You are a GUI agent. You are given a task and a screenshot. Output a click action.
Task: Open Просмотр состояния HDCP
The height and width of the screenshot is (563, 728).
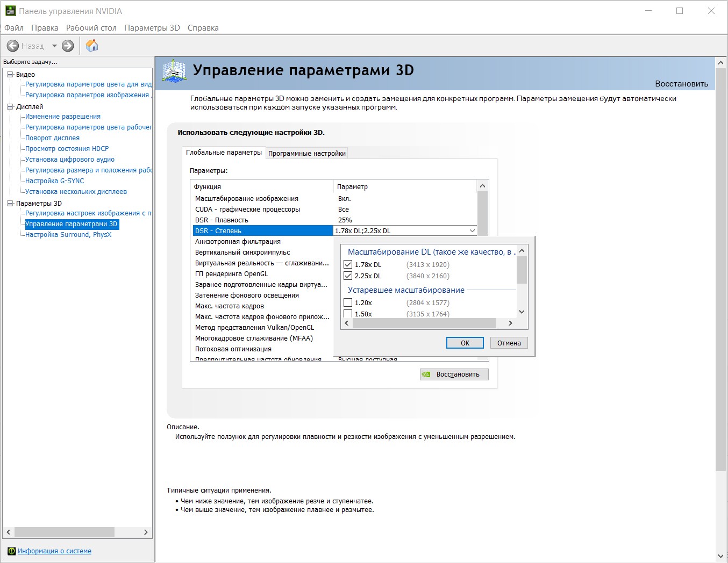click(67, 149)
